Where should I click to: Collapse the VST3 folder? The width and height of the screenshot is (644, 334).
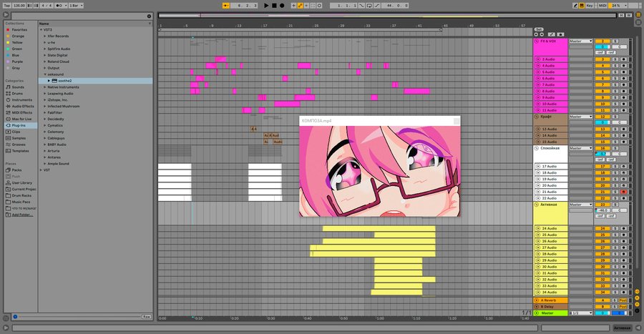41,29
